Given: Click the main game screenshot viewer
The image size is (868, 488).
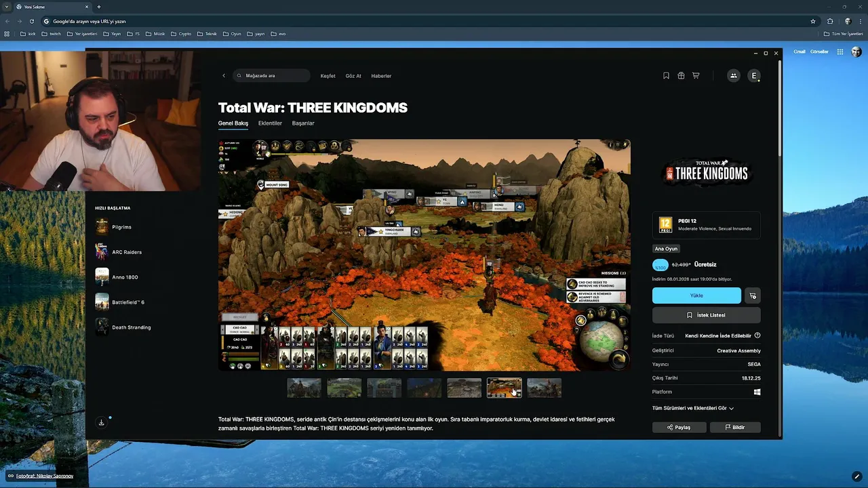Looking at the screenshot, I should [425, 255].
